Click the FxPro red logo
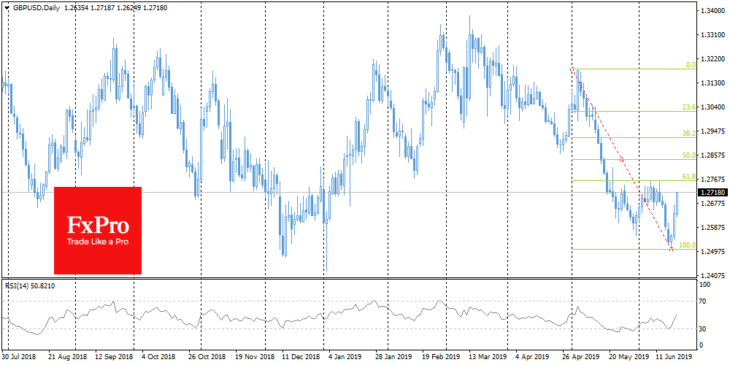Image resolution: width=730 pixels, height=365 pixels. [x=98, y=230]
